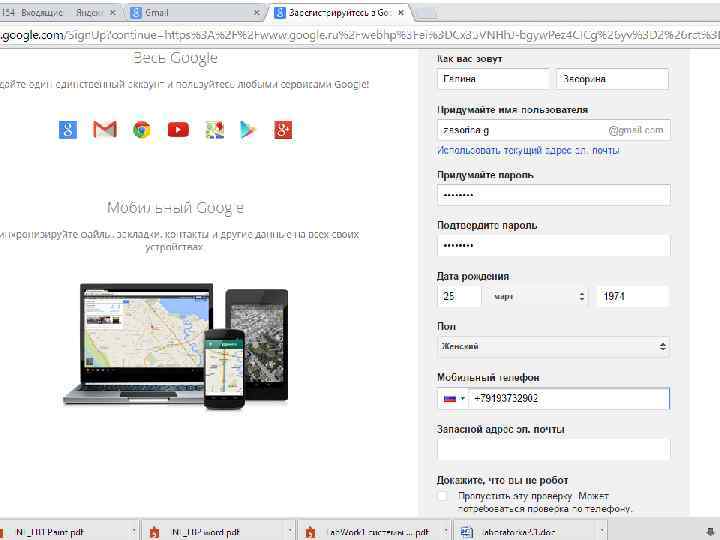720x540 pixels.
Task: Click the last name field Зворина
Action: click(613, 79)
